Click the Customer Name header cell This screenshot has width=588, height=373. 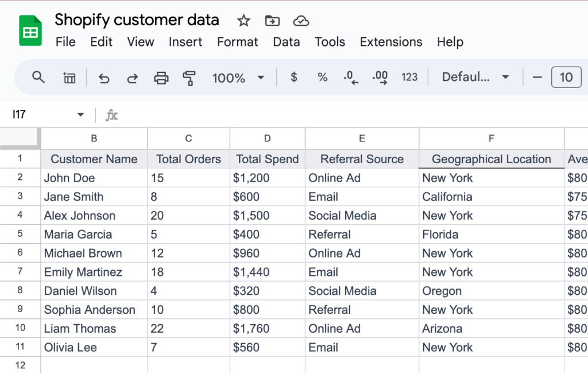tap(94, 159)
